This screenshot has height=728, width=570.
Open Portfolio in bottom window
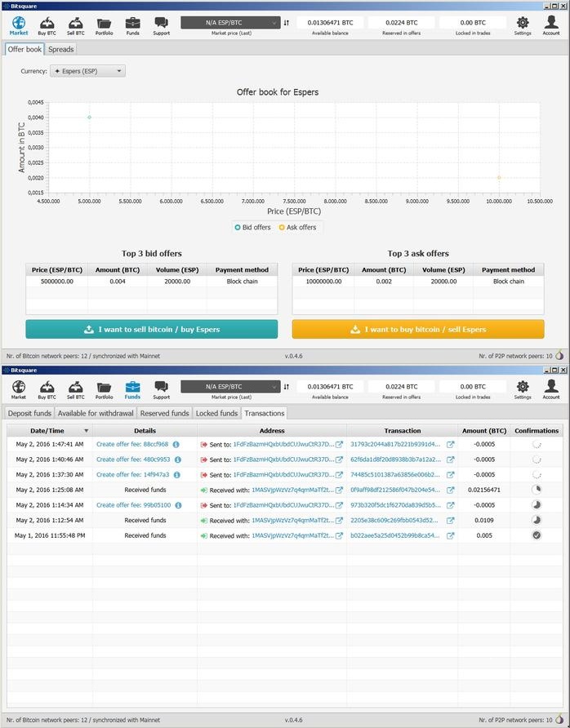(x=104, y=390)
